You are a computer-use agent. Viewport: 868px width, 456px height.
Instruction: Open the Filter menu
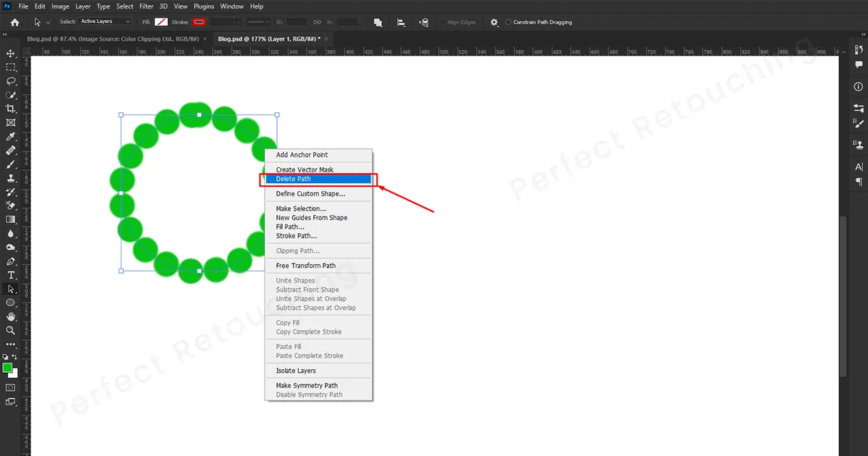click(x=146, y=7)
